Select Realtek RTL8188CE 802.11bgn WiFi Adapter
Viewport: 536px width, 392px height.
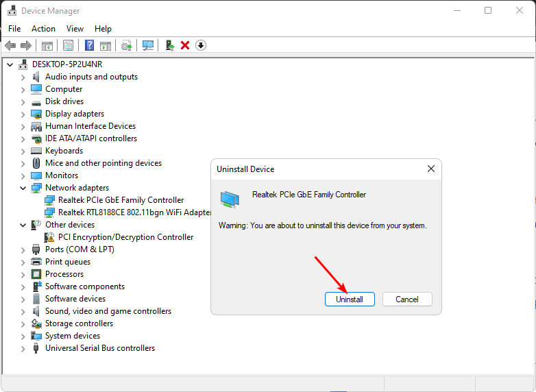134,212
